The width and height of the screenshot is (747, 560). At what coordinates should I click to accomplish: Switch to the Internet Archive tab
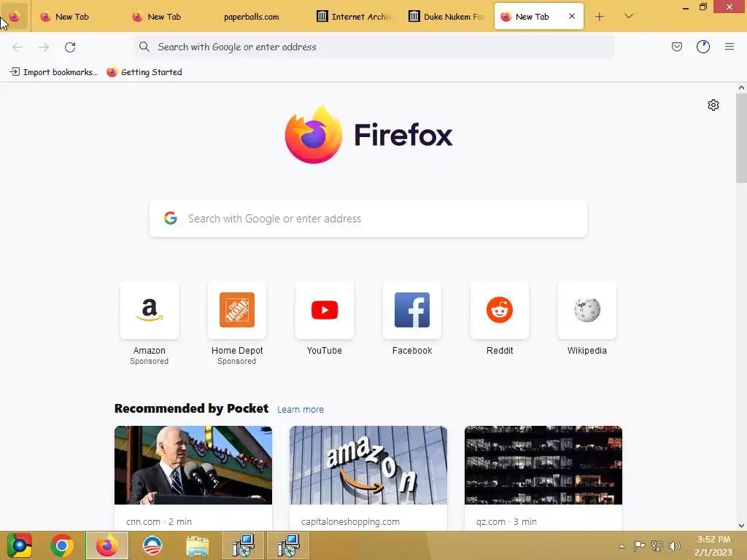pos(354,17)
